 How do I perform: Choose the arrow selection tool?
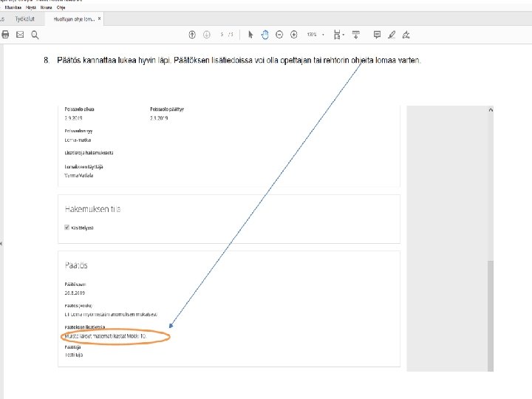click(250, 35)
